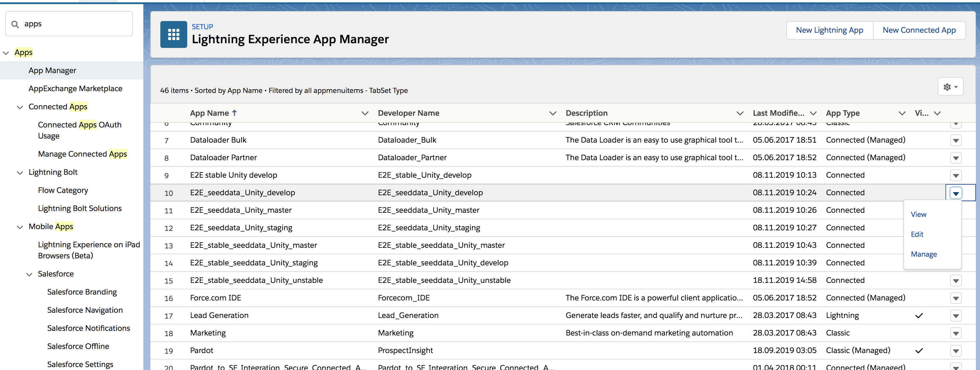Open row actions for Pardot
This screenshot has height=370, width=980.
(x=956, y=351)
